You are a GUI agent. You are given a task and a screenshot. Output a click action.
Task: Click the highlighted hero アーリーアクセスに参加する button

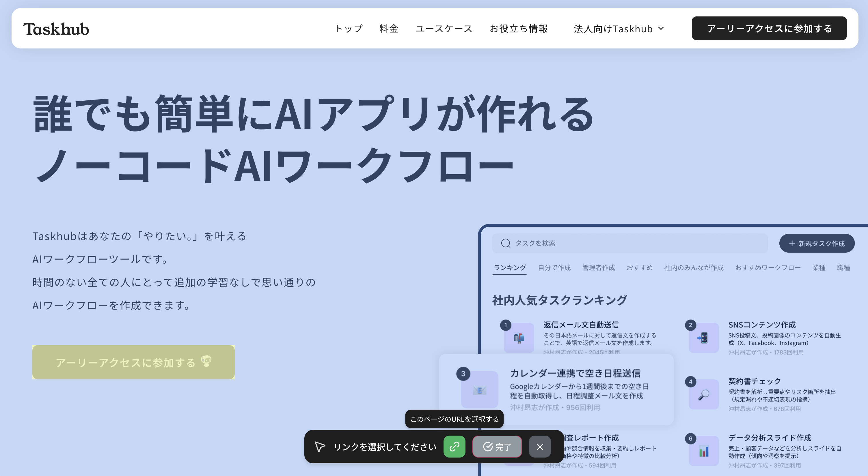133,362
